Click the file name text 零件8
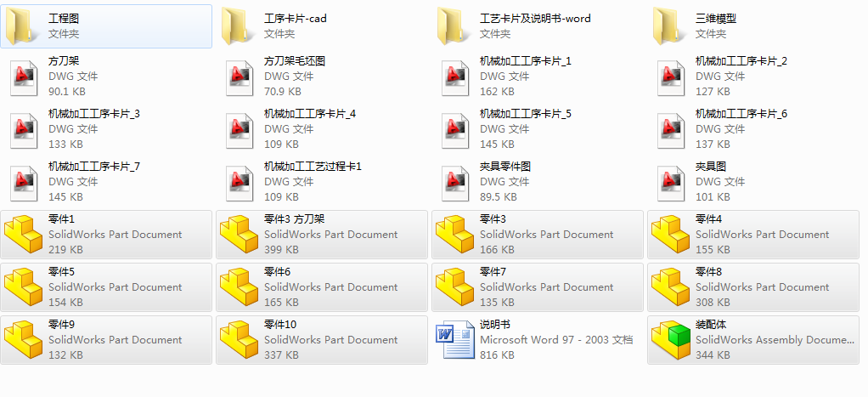The height and width of the screenshot is (397, 868). tap(708, 272)
